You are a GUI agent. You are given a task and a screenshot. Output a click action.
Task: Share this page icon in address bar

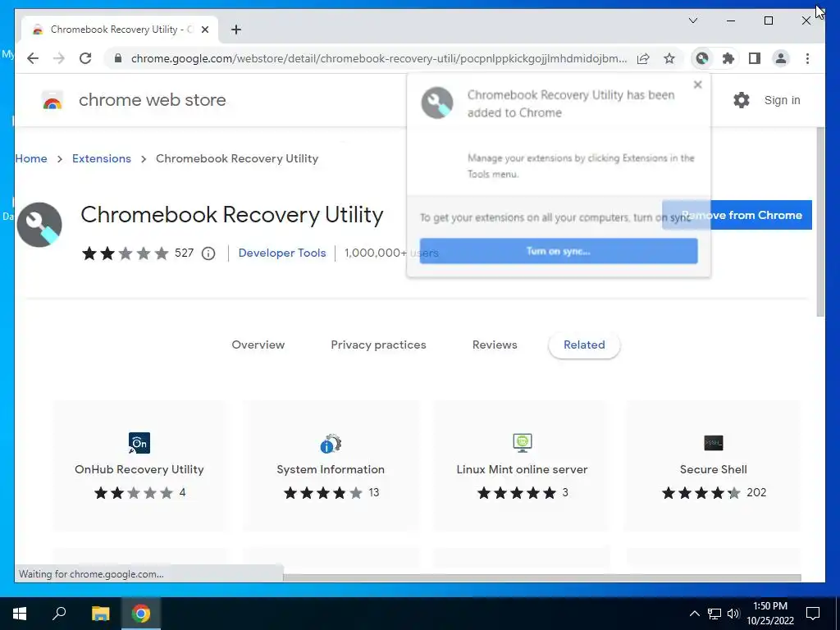(x=643, y=58)
